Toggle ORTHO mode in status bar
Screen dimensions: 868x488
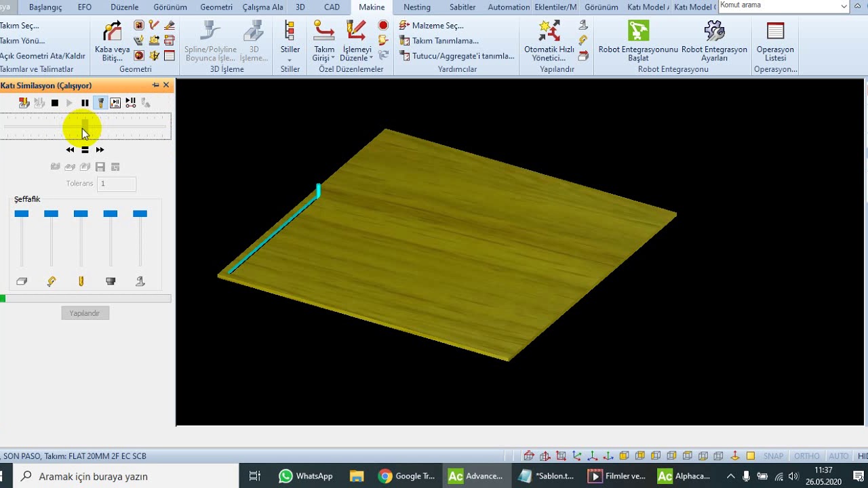click(807, 456)
